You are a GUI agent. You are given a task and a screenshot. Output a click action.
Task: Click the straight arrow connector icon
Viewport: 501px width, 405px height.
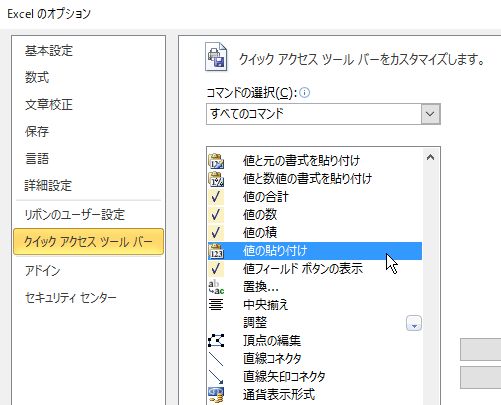pos(216,377)
